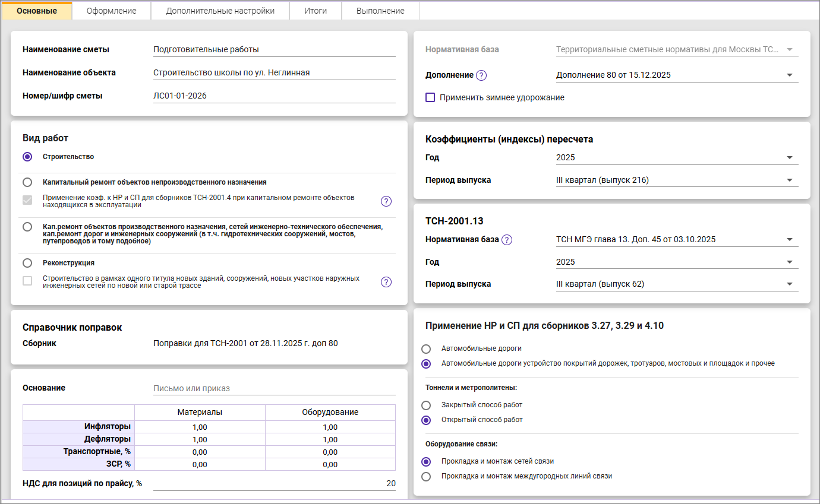The width and height of the screenshot is (820, 504).
Task: Select Автомобильные дороги radio button
Action: [426, 349]
